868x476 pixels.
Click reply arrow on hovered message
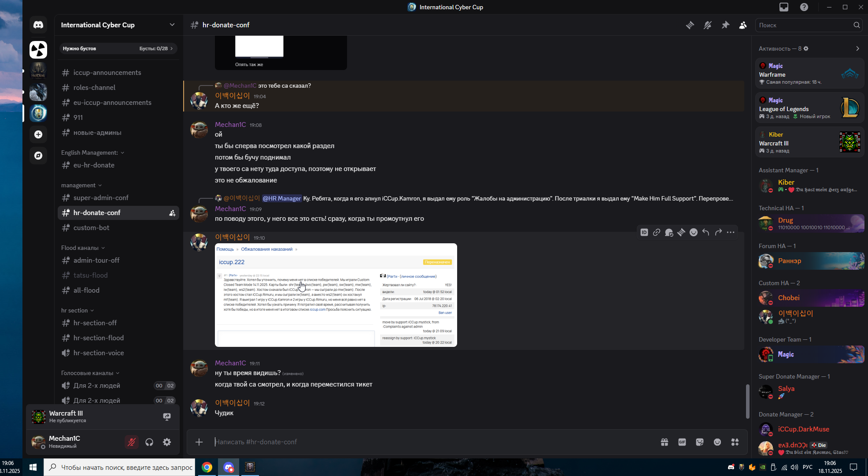coord(706,232)
